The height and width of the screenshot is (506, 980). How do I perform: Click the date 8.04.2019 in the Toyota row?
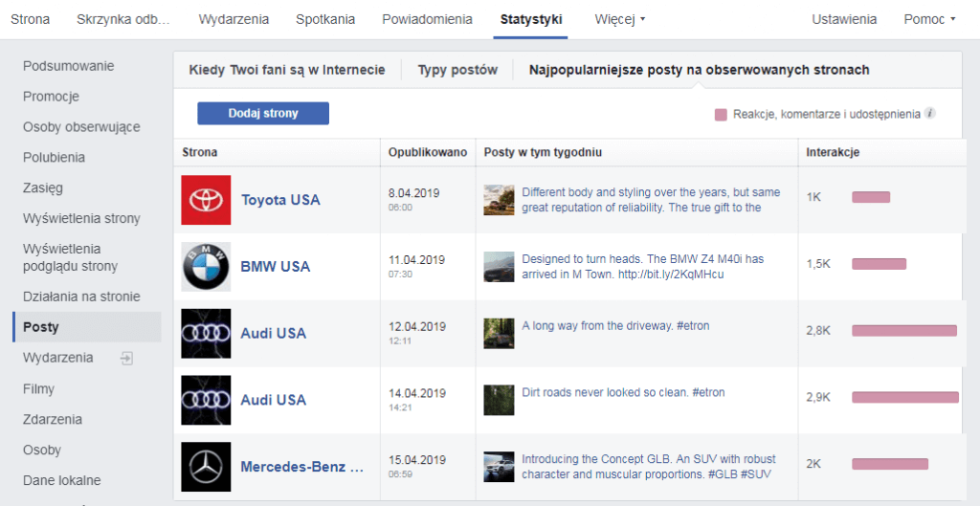pos(413,193)
